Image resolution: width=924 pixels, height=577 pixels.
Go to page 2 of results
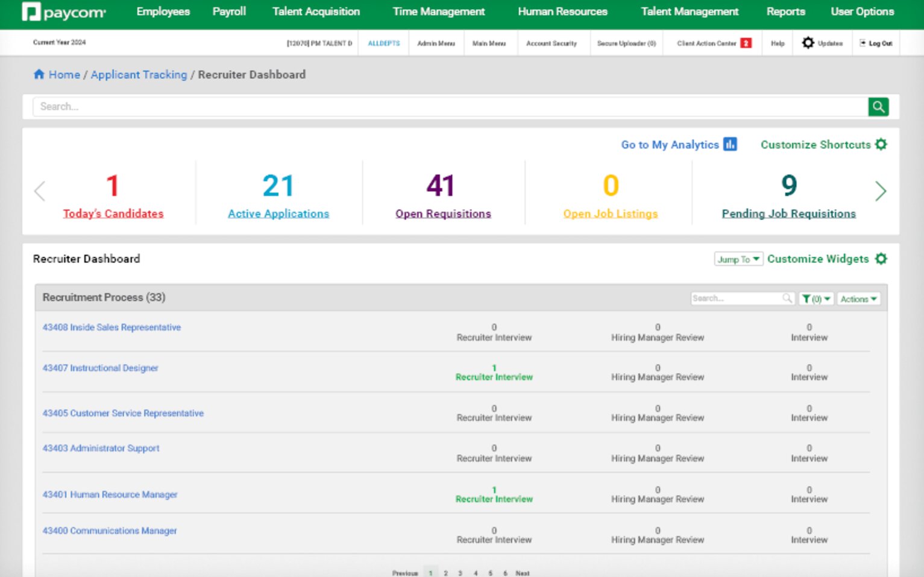click(445, 573)
